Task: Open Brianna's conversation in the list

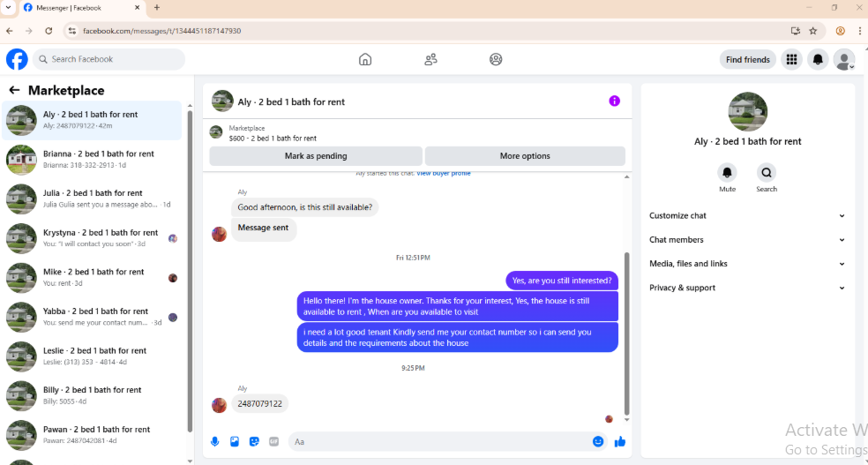Action: click(x=92, y=160)
